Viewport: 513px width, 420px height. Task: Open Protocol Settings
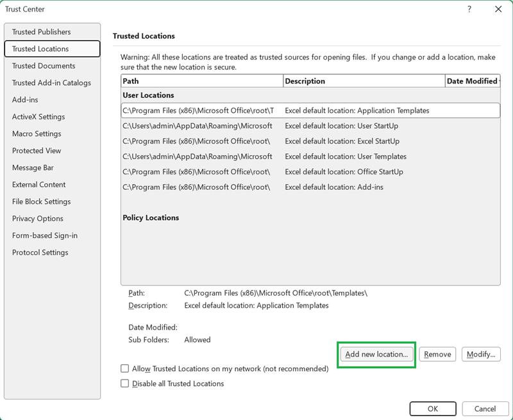[52, 253]
